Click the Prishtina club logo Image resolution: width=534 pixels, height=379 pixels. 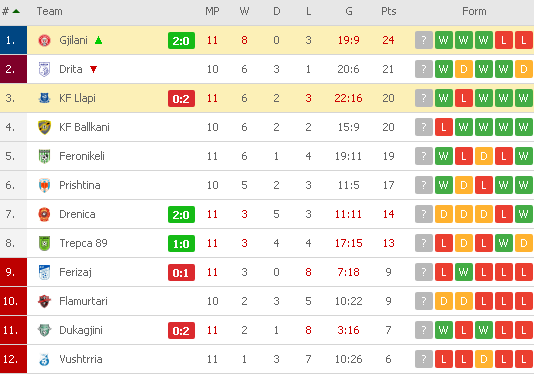[x=44, y=185]
